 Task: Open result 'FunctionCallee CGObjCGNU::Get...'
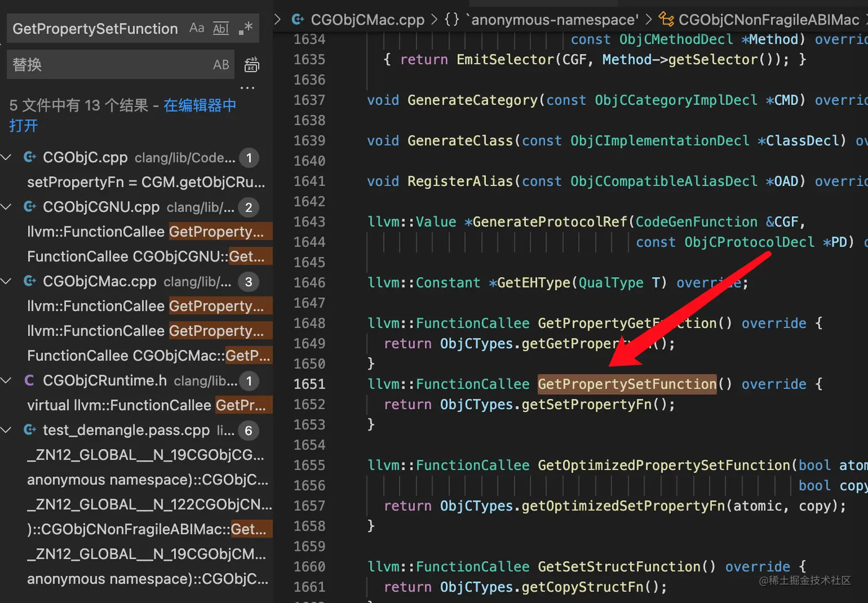[146, 256]
